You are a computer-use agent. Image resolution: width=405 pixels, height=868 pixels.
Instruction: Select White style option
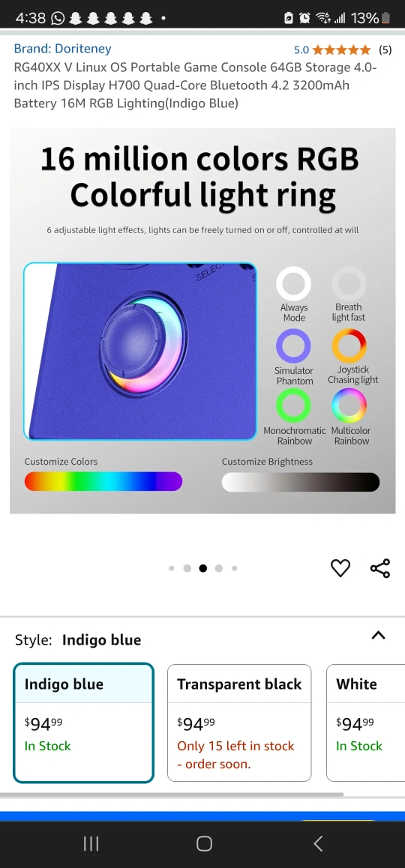(x=366, y=723)
